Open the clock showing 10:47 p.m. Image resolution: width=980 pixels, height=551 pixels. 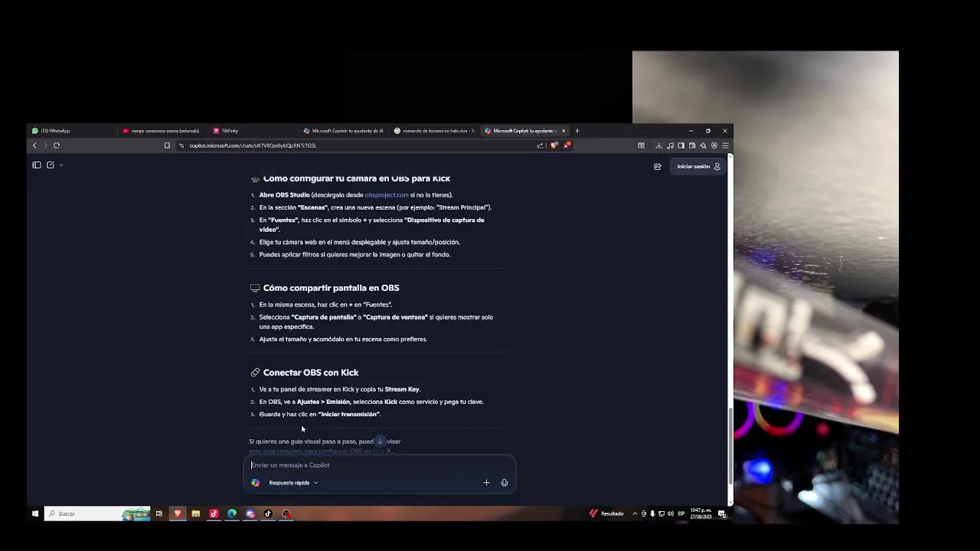[700, 514]
